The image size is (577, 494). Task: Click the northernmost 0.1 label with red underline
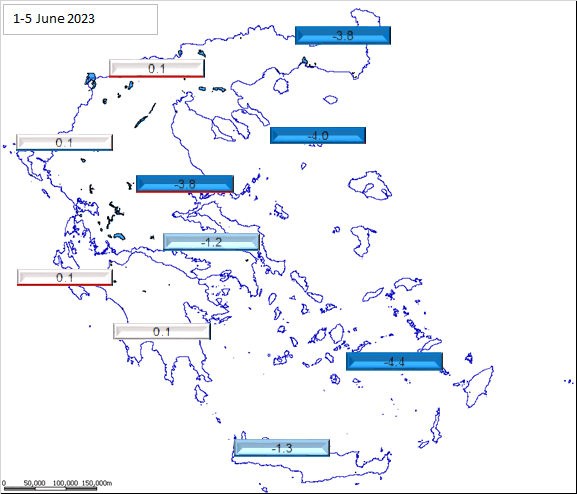pos(157,68)
